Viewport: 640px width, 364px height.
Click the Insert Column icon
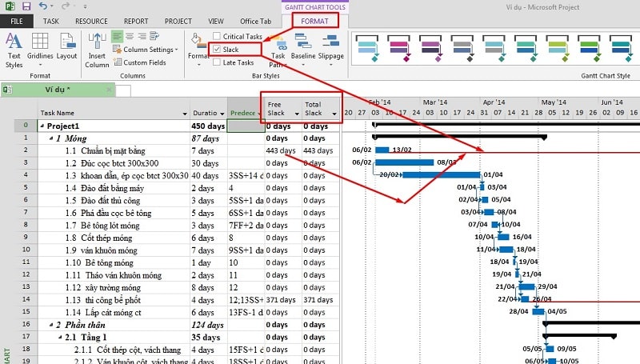tap(97, 48)
